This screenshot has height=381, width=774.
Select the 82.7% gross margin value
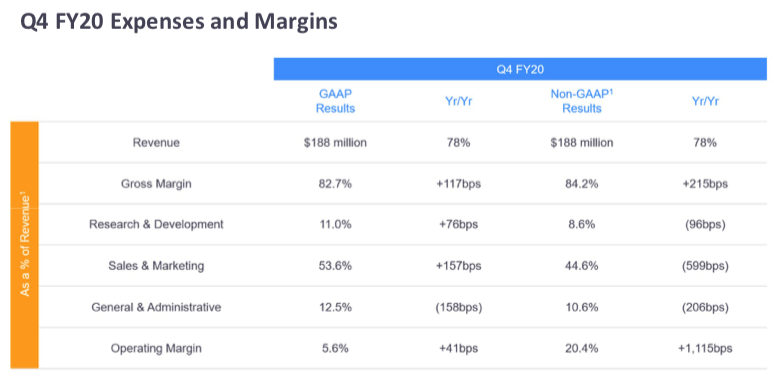335,184
